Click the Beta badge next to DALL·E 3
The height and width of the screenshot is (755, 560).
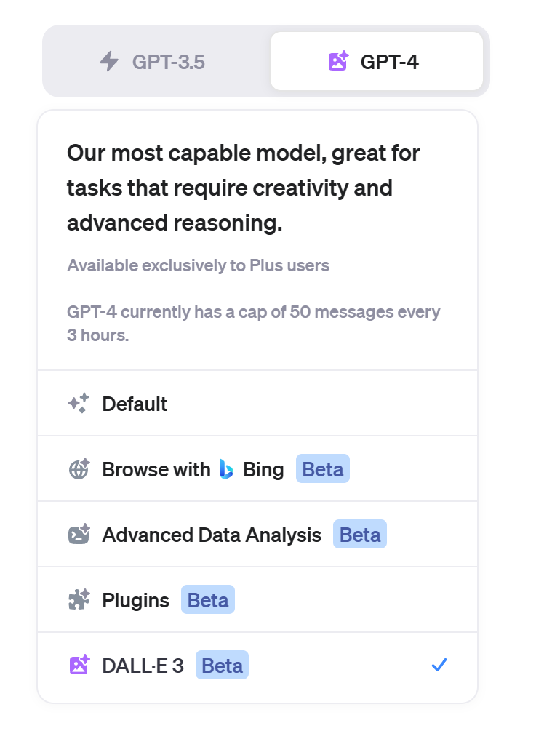(222, 665)
